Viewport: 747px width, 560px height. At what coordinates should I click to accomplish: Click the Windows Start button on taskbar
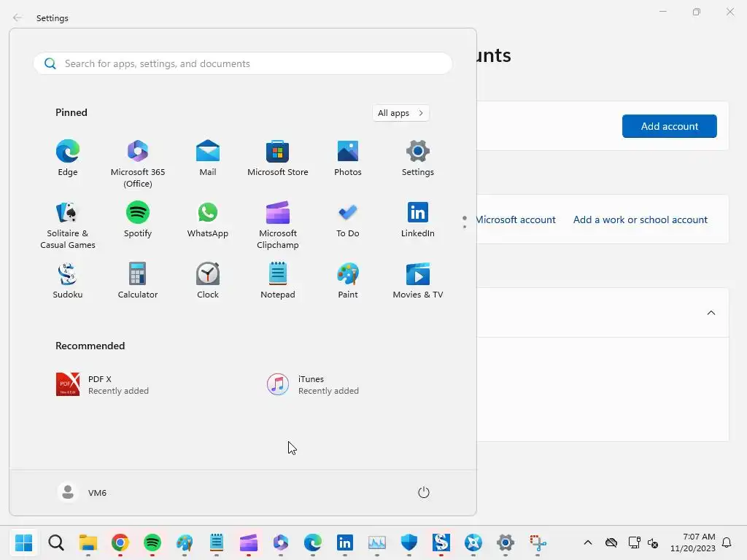(23, 542)
